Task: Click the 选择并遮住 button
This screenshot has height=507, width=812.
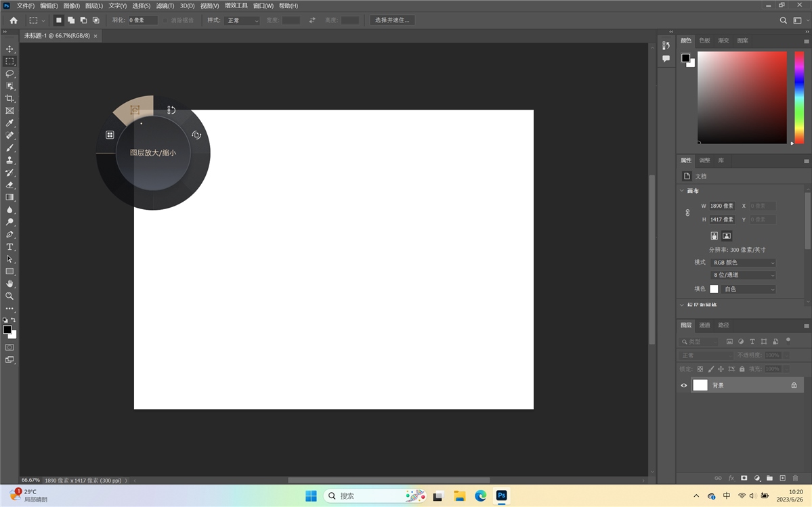Action: pyautogui.click(x=392, y=20)
